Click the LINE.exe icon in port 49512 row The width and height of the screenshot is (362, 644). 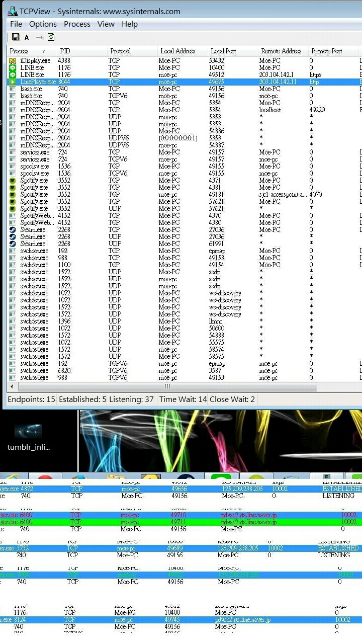(13, 74)
